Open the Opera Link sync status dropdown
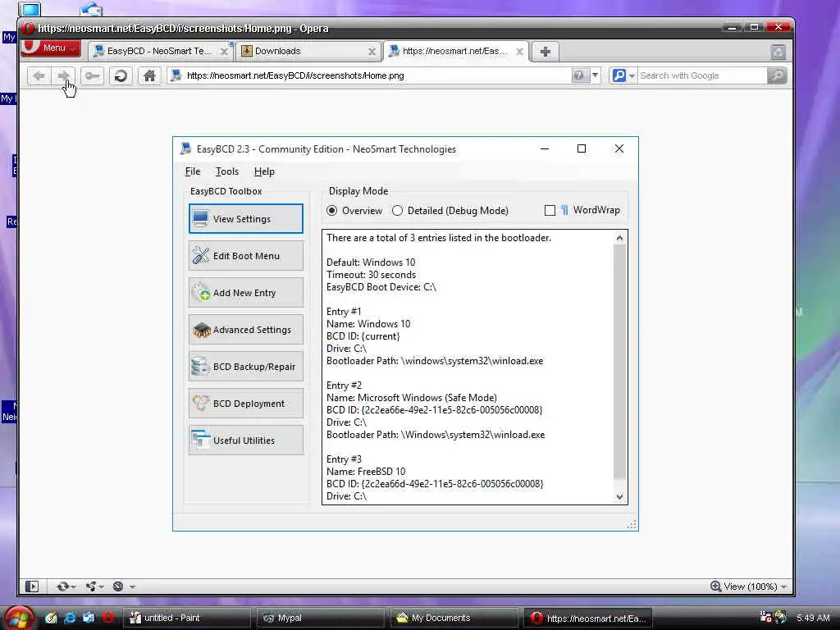 tap(66, 587)
